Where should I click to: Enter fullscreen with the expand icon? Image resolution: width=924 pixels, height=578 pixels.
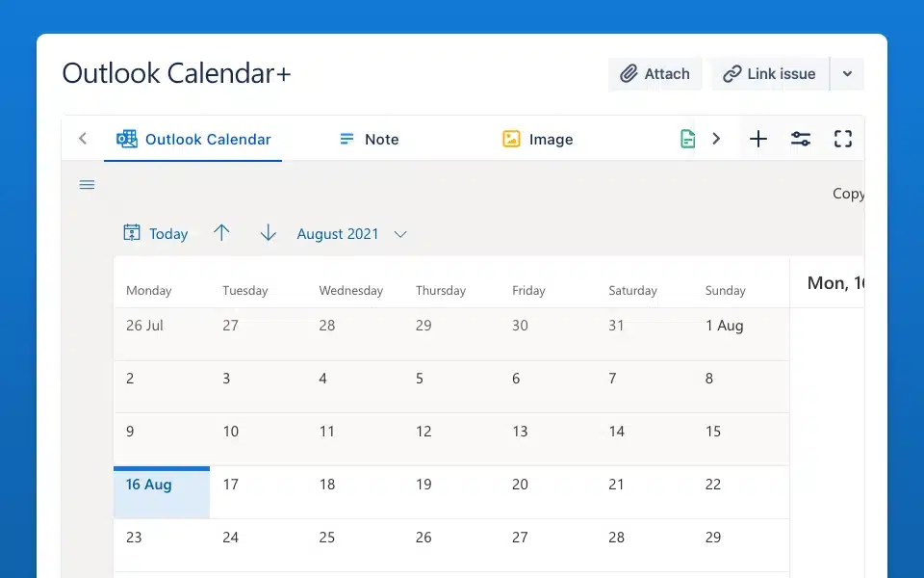[x=843, y=139]
